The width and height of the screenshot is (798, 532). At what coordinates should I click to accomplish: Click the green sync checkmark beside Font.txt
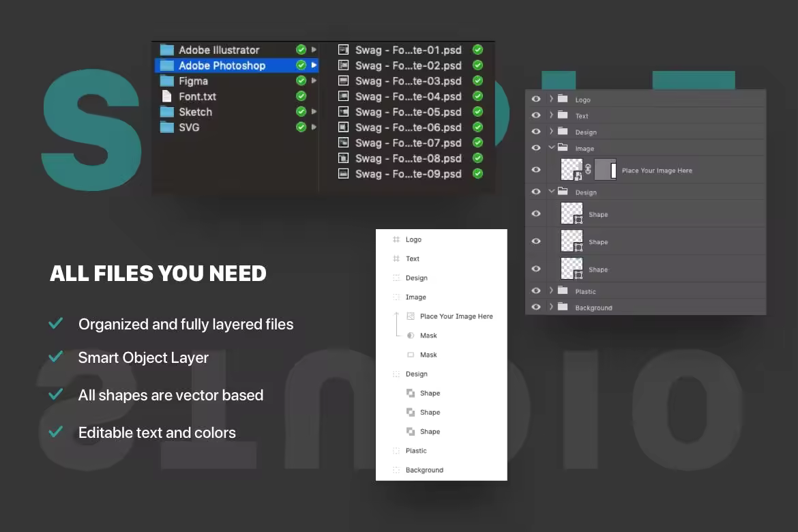(301, 96)
